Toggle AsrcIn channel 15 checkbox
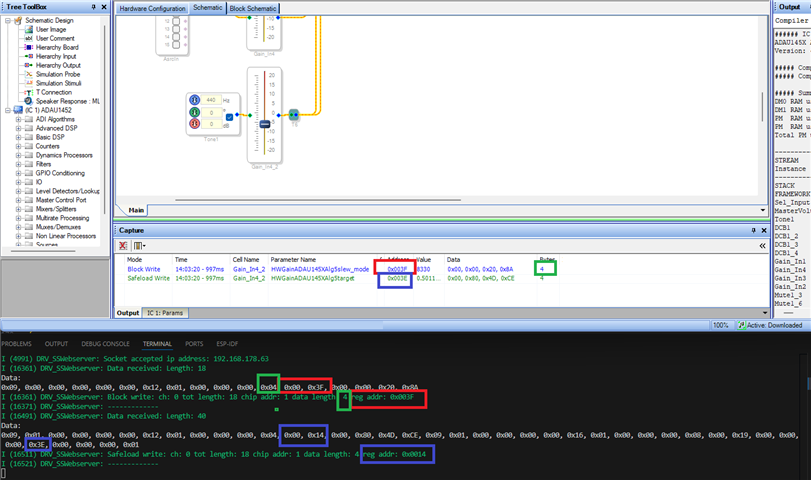811x480 pixels. pos(176,44)
